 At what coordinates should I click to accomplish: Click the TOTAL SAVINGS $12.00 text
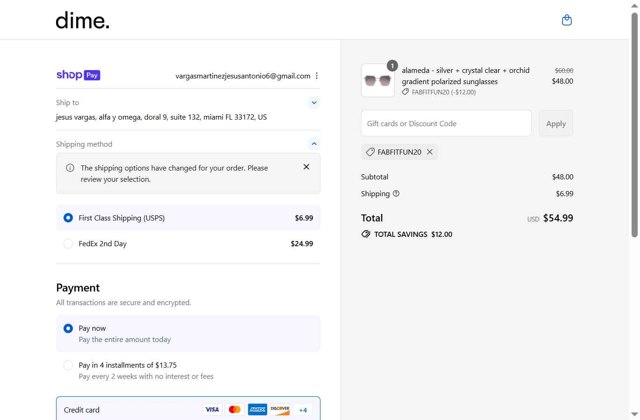pos(413,234)
